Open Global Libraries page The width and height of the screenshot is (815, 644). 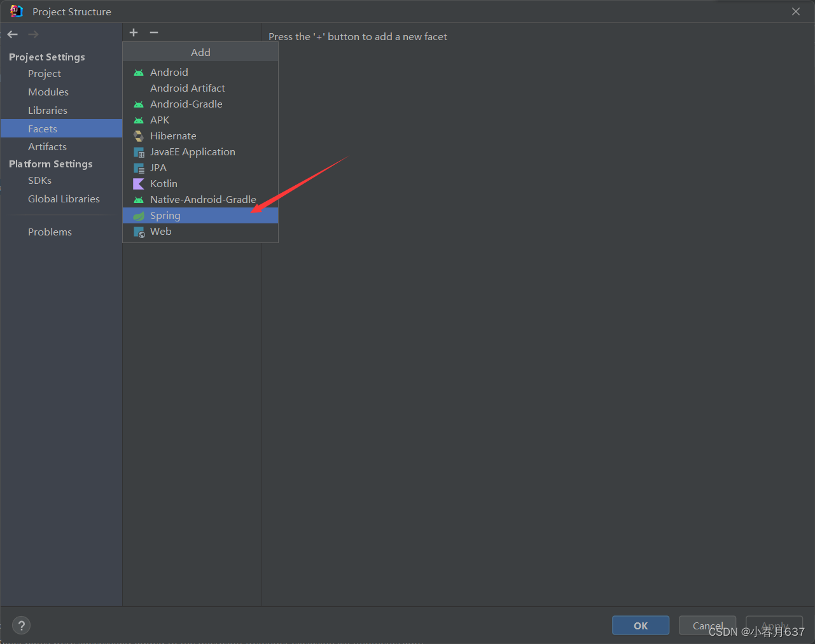61,199
